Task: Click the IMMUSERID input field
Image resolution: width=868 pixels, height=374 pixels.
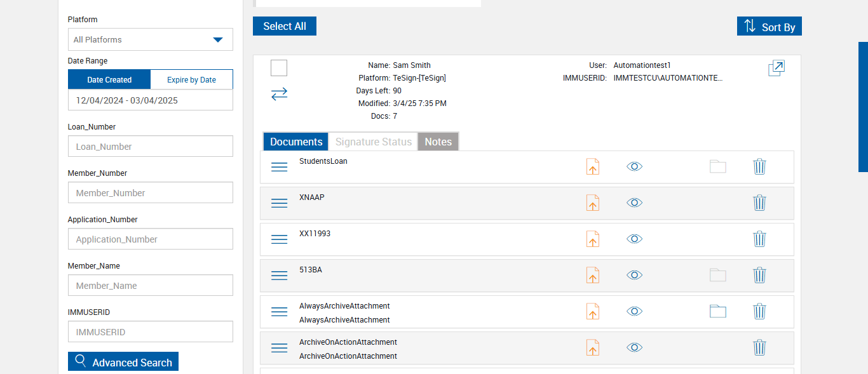Action: coord(151,331)
